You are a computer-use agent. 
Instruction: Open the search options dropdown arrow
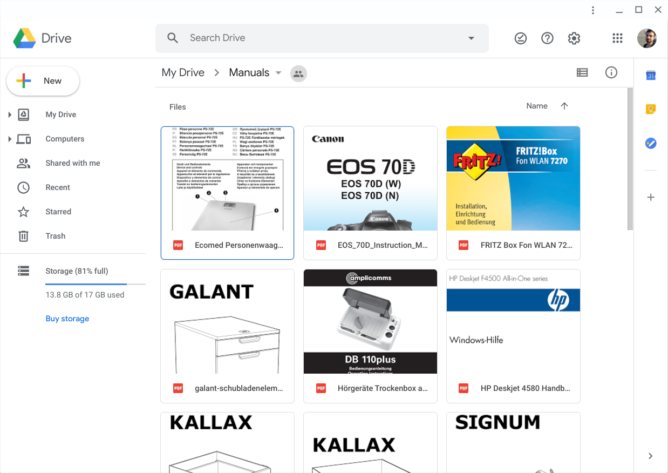471,38
